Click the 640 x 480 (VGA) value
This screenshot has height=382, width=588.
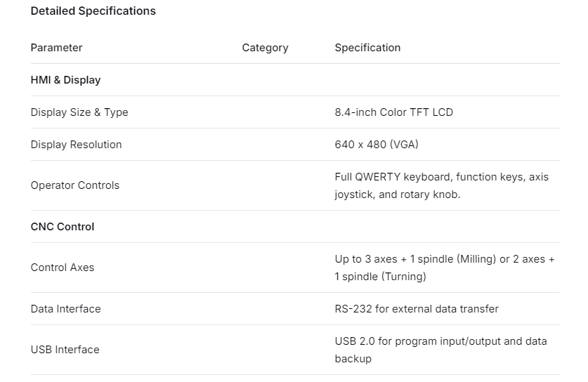click(377, 145)
